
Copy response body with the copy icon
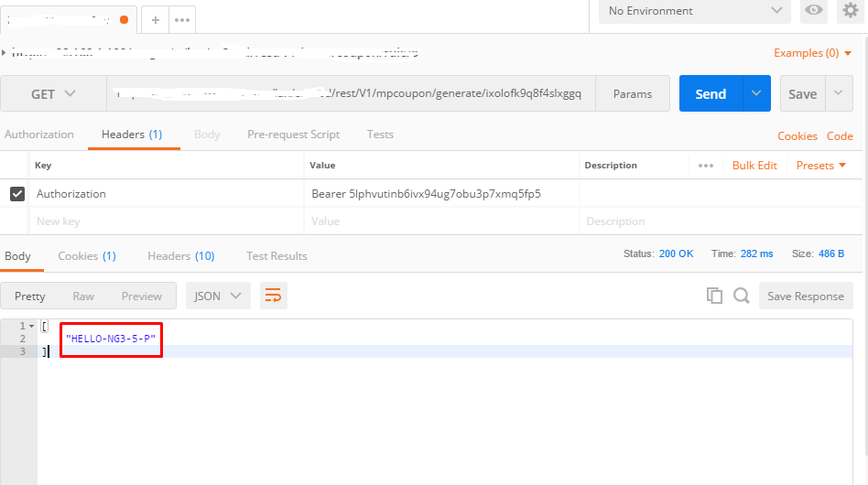click(714, 296)
